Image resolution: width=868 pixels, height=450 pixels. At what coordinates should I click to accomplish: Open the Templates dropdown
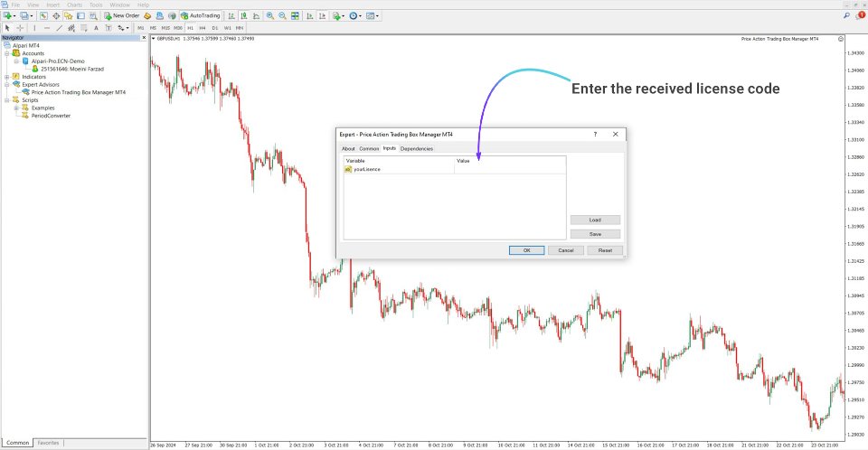click(x=373, y=16)
